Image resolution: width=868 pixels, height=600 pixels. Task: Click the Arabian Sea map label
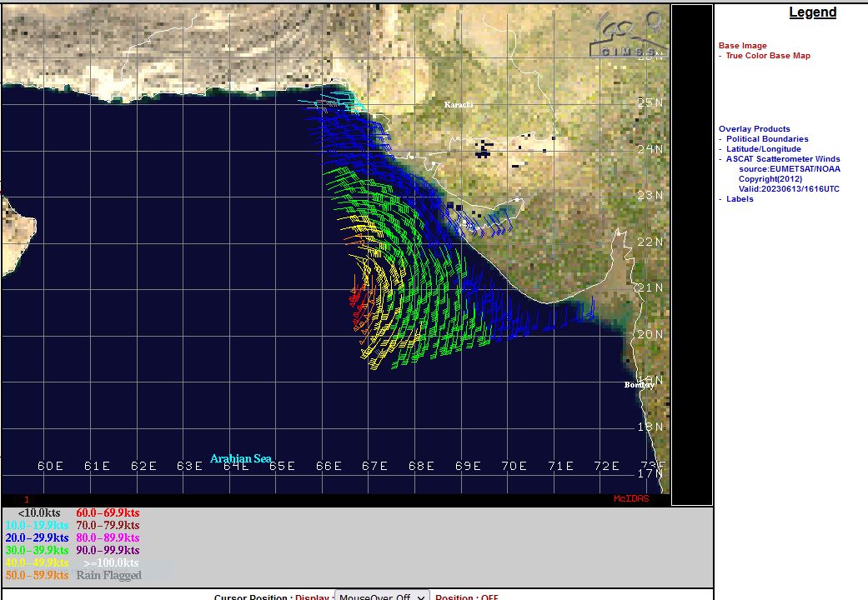tap(240, 458)
